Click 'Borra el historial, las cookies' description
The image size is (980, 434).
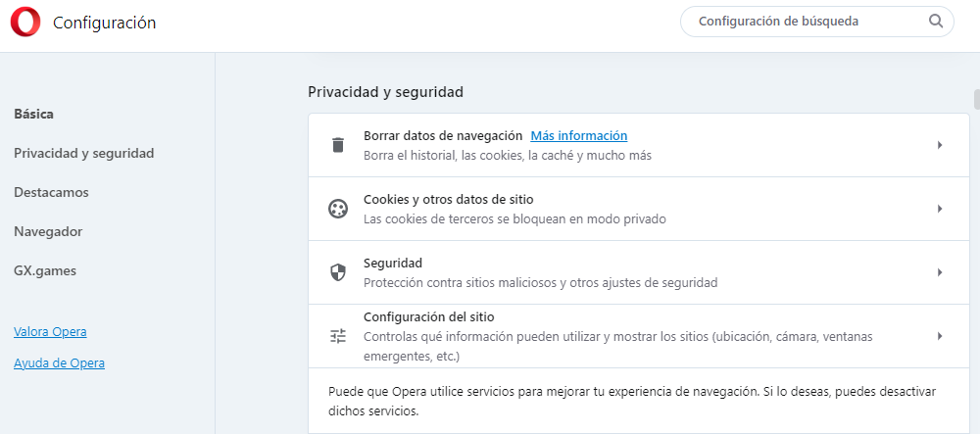click(x=508, y=156)
